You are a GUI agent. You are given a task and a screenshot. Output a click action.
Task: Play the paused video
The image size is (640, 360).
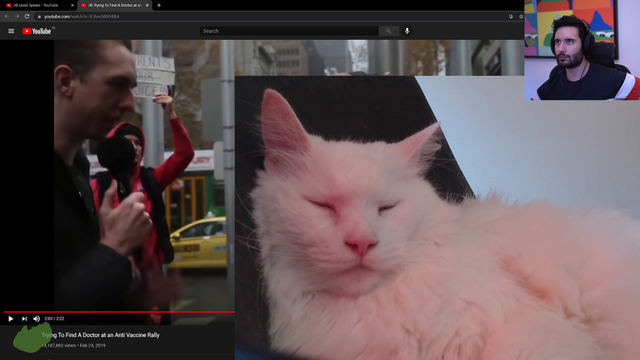tap(11, 319)
